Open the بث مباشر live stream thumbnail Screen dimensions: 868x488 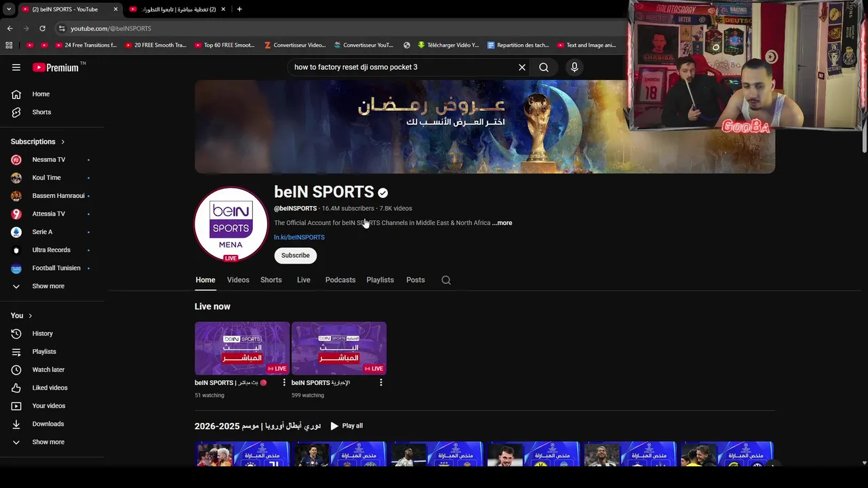[x=242, y=348]
